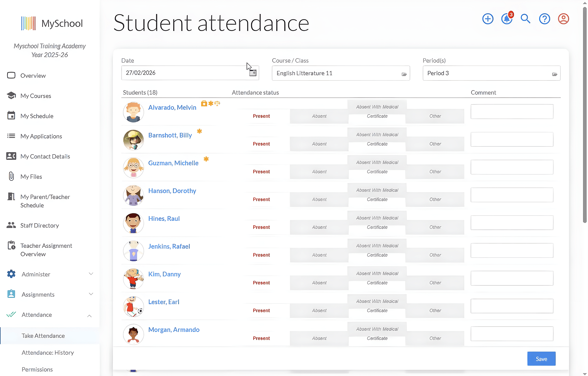The image size is (588, 376).
Task: Mark Morgan, Armando as Absent
Action: coord(319,338)
